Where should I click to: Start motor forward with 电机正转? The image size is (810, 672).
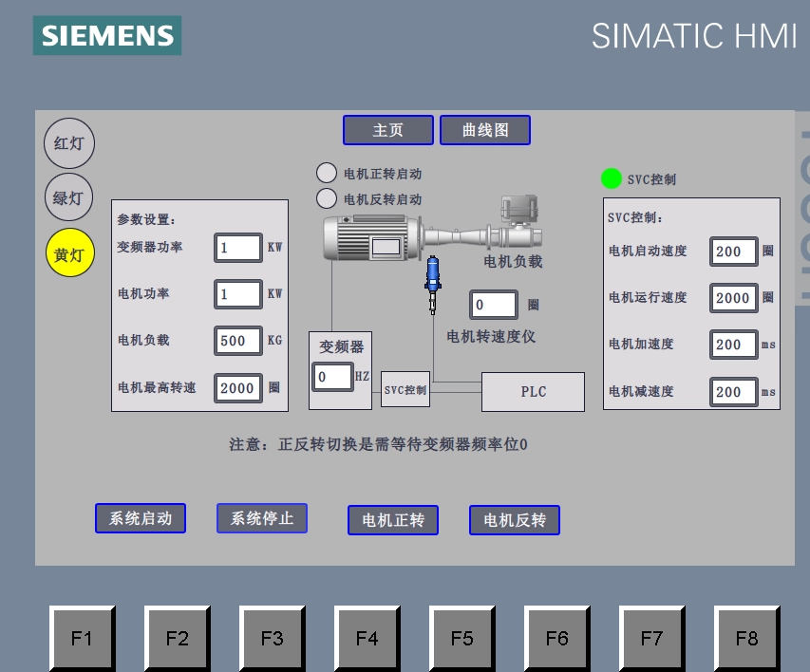point(393,520)
